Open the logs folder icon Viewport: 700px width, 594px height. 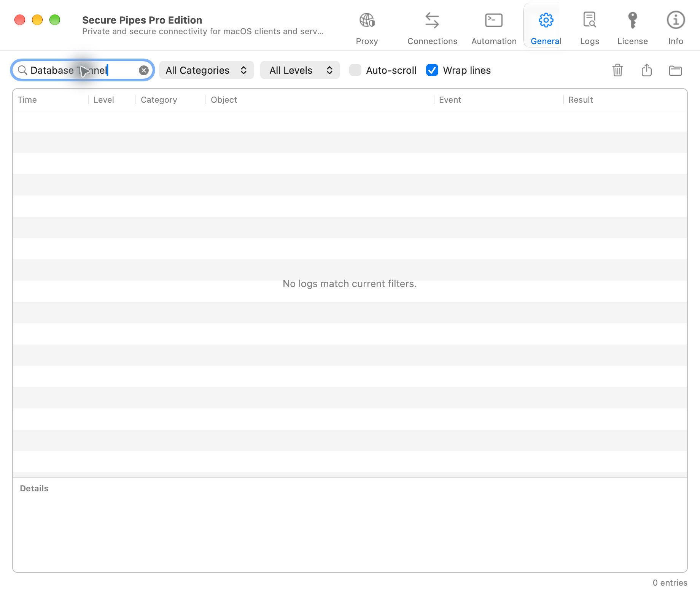(x=675, y=70)
